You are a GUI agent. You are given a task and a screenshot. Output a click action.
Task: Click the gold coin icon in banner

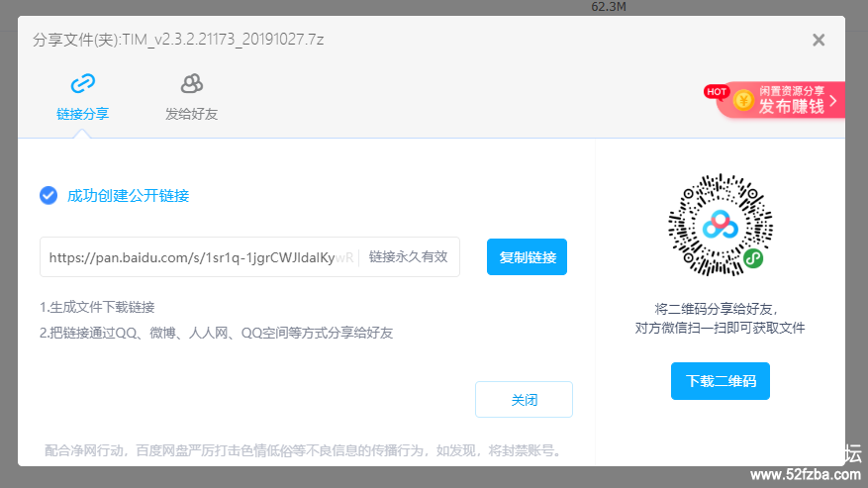click(x=743, y=100)
